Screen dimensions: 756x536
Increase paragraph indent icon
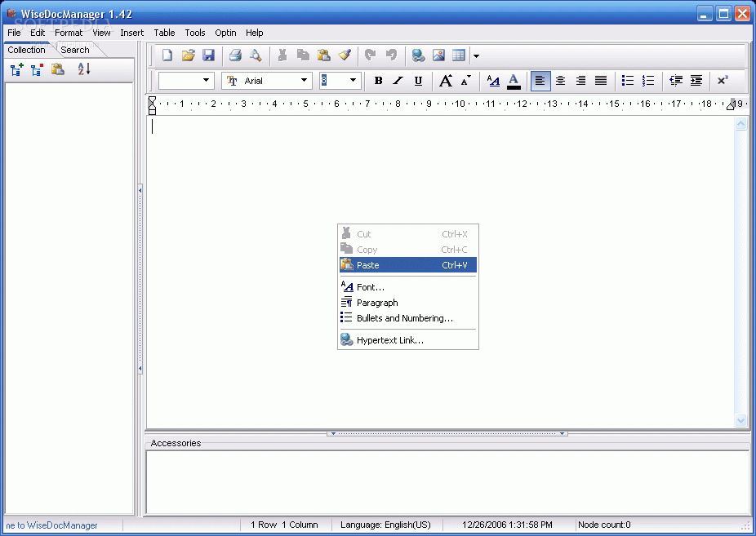(696, 81)
